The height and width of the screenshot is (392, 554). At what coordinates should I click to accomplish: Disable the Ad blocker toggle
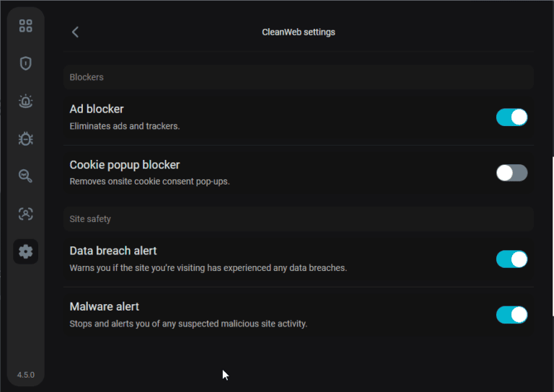511,117
